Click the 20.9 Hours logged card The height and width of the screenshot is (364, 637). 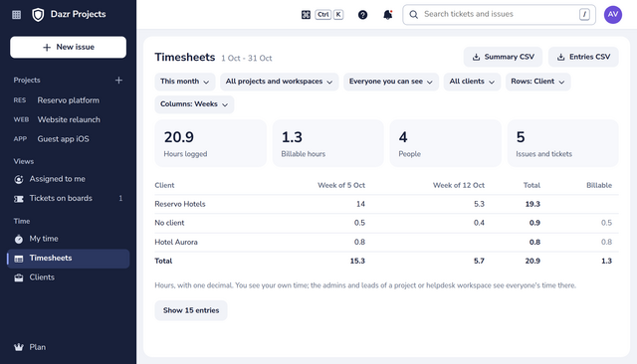210,143
